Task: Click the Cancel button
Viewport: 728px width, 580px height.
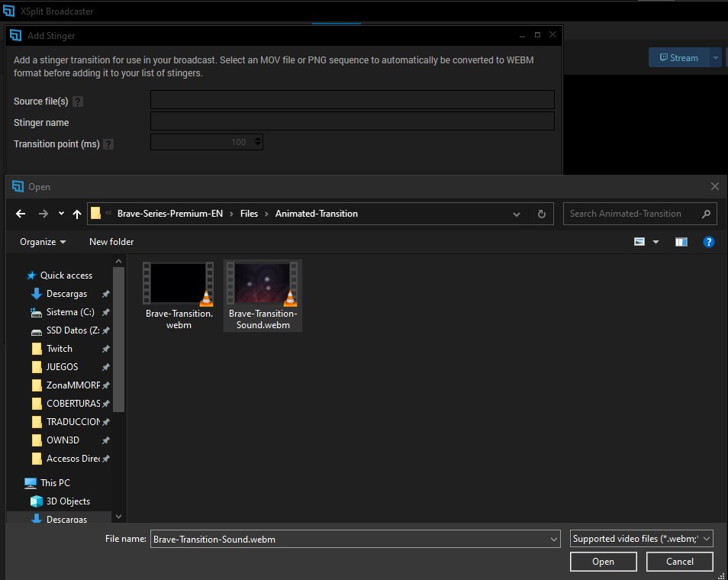Action: (679, 562)
